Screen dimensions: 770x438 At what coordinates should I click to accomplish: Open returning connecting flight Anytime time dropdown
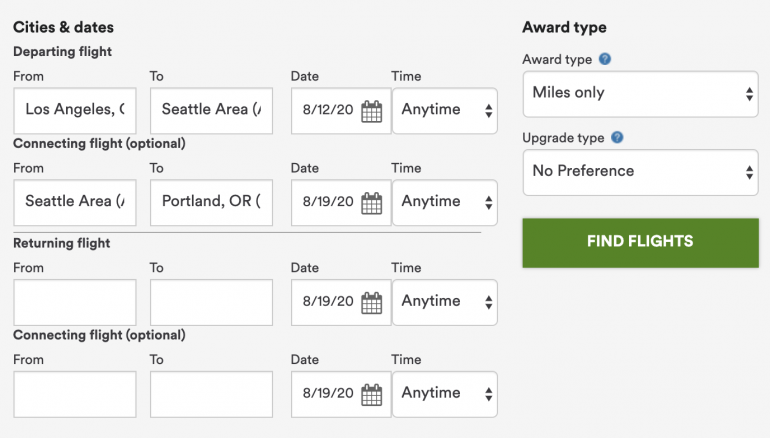point(445,394)
